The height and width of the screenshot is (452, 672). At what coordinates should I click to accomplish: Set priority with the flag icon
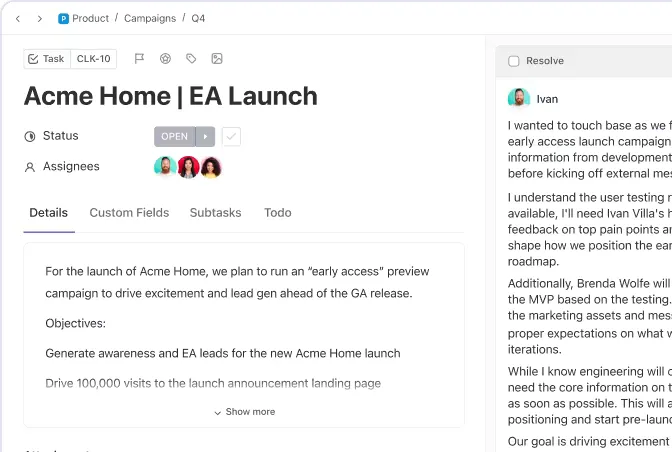pyautogui.click(x=139, y=59)
